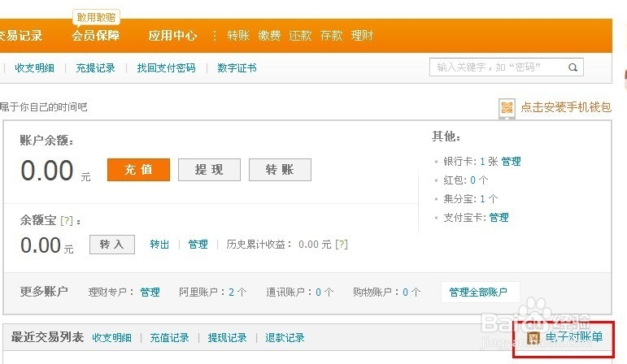627x364 pixels.
Task: Open the 电子对账单 link
Action: click(x=574, y=337)
